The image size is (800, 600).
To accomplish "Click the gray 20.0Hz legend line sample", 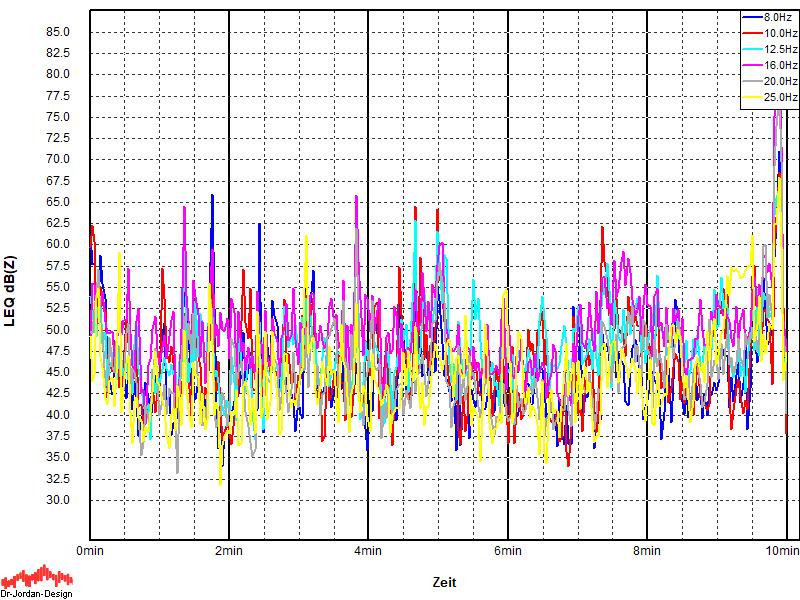I will 752,81.
